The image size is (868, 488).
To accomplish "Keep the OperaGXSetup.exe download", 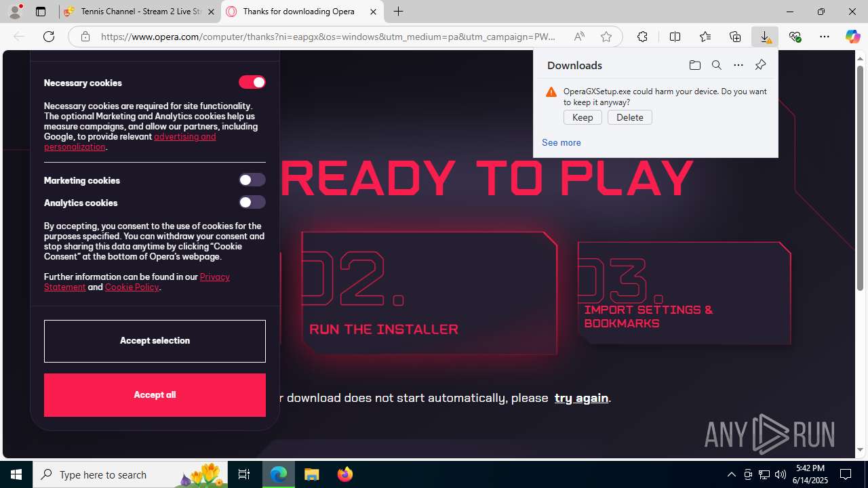I will point(583,117).
